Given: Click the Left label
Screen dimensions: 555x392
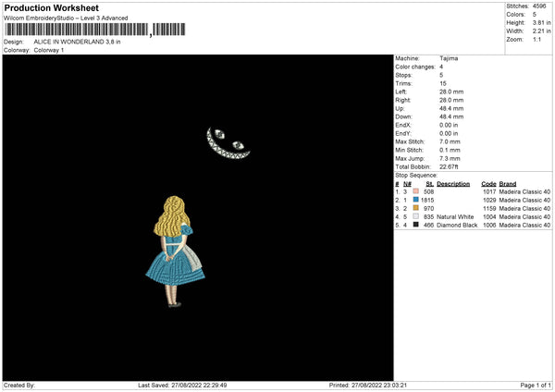Looking at the screenshot, I should pos(401,92).
